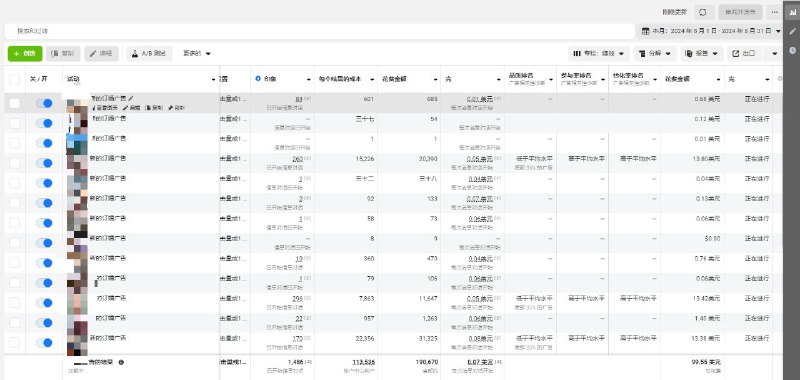Click the 15,226 cell value
Image resolution: width=800 pixels, height=380 pixels.
[364, 159]
